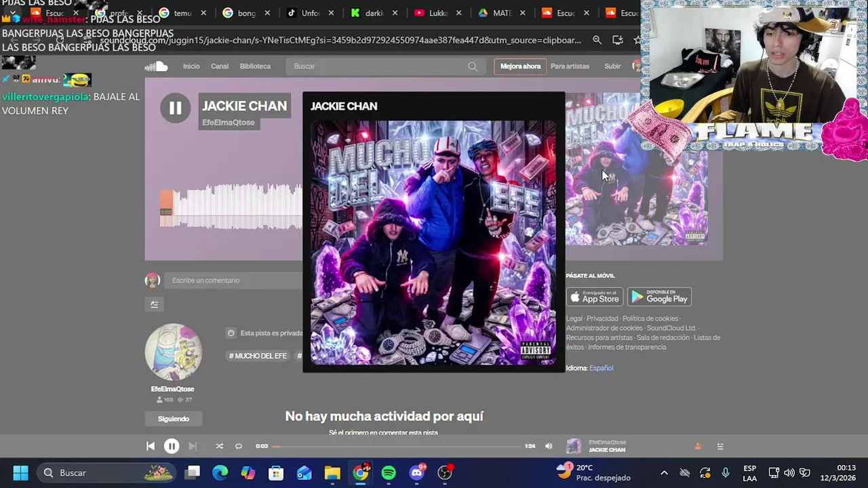Open Outlook from the taskbar
868x488 pixels.
click(304, 472)
